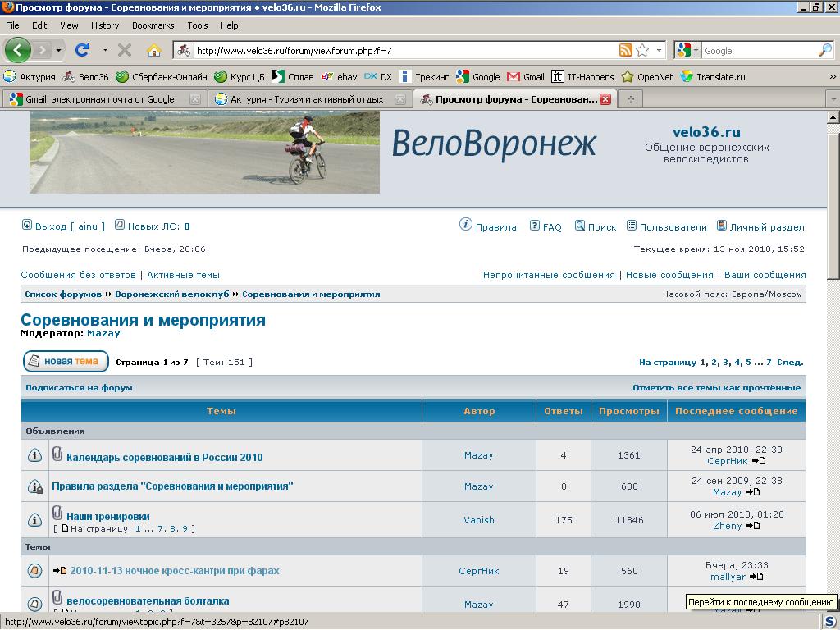Click last-post icon next to Zheny
840x630 pixels.
coord(753,526)
